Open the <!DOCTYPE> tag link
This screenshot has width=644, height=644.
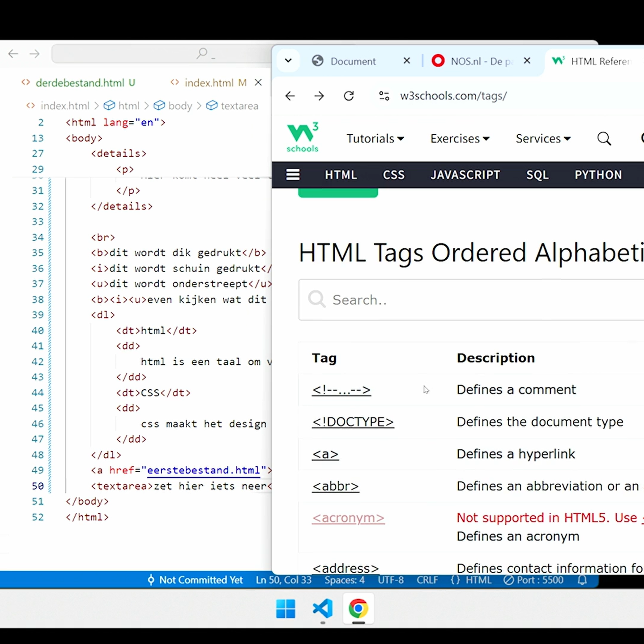click(x=353, y=422)
